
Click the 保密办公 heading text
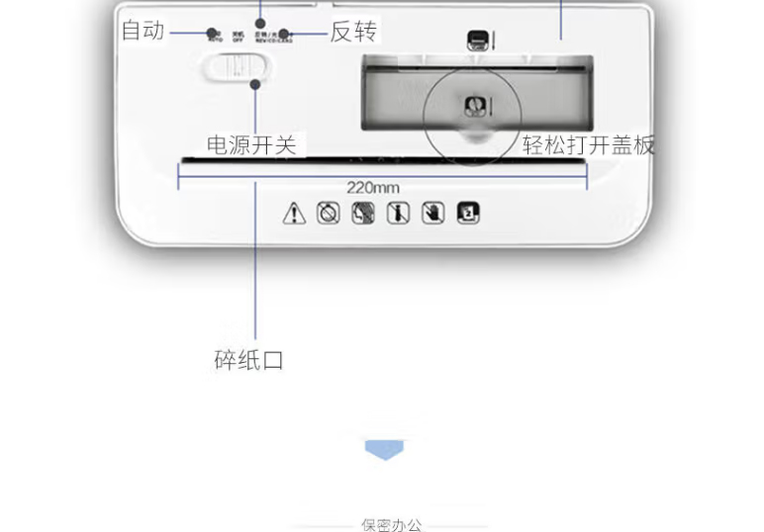pyautogui.click(x=391, y=525)
